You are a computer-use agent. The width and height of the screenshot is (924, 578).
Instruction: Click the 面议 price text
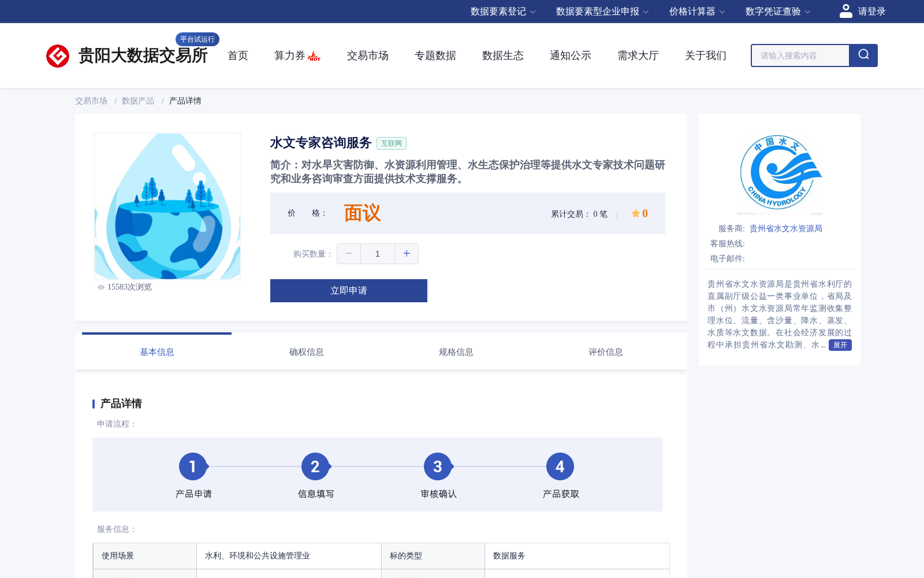pos(362,213)
